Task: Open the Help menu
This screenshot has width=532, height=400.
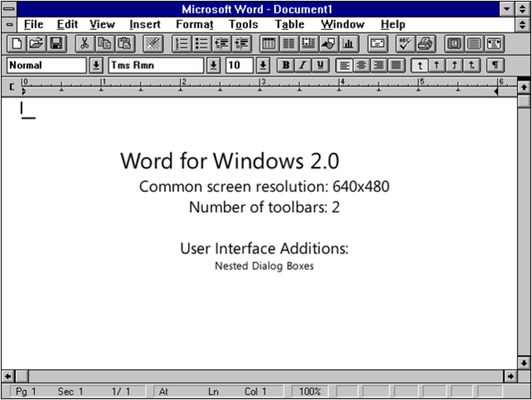Action: click(393, 24)
